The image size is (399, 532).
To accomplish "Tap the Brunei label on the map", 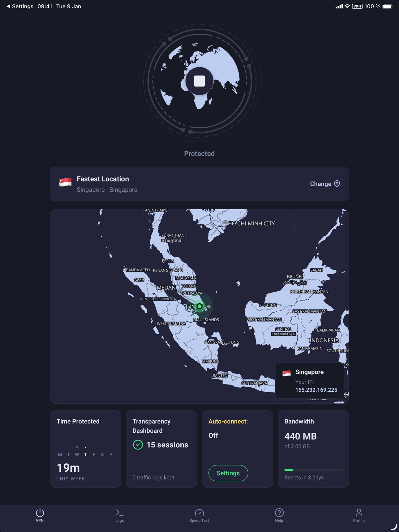I will tap(295, 277).
